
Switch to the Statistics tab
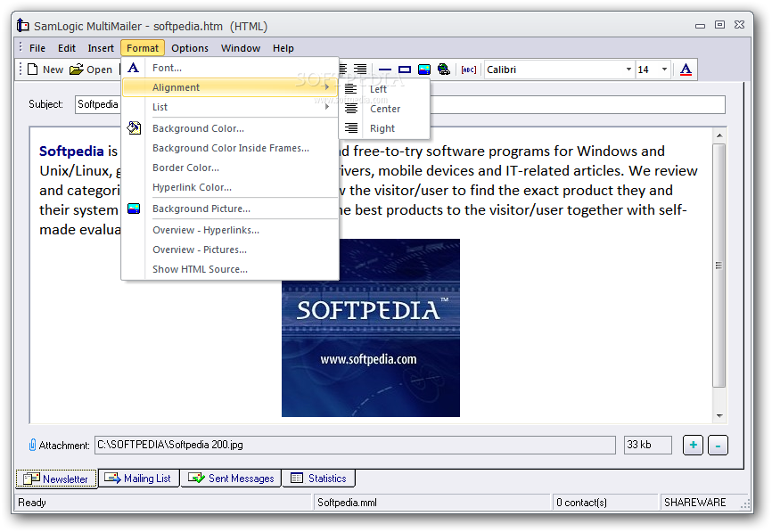[x=318, y=478]
